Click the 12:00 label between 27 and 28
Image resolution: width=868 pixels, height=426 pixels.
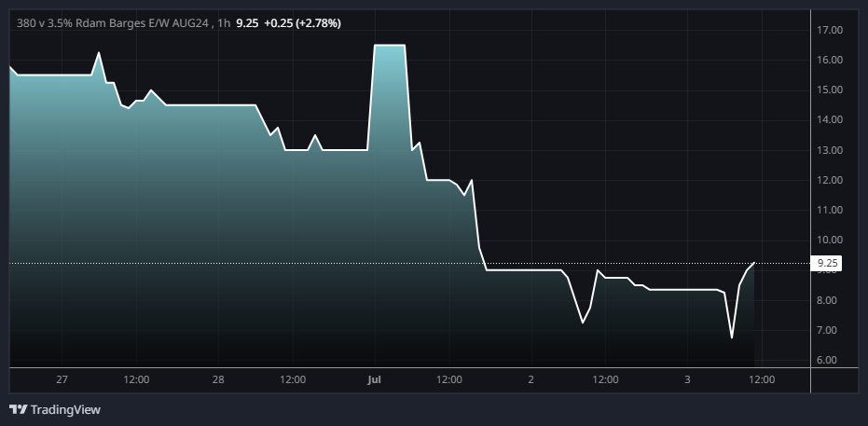(x=136, y=379)
